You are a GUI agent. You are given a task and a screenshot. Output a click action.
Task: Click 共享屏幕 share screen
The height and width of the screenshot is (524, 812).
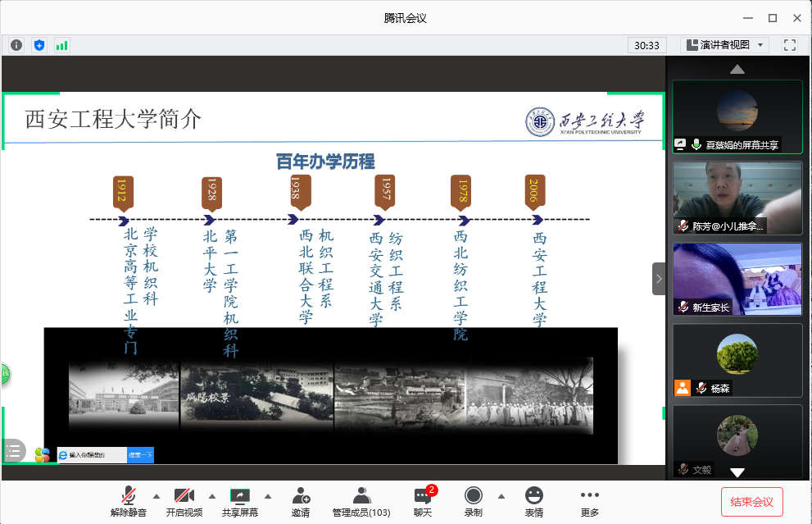pyautogui.click(x=239, y=501)
